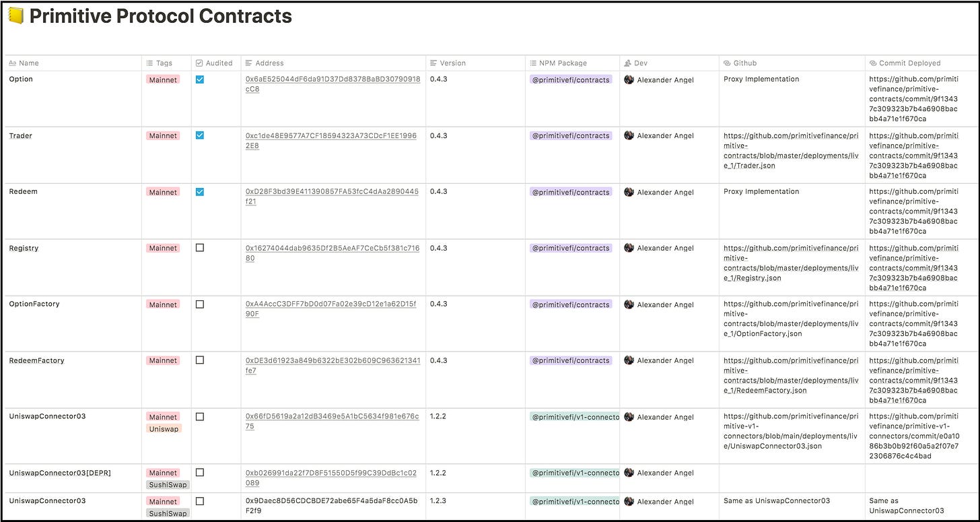
Task: Check Audited box for UniswapConnector03[DEPR]
Action: pos(200,473)
